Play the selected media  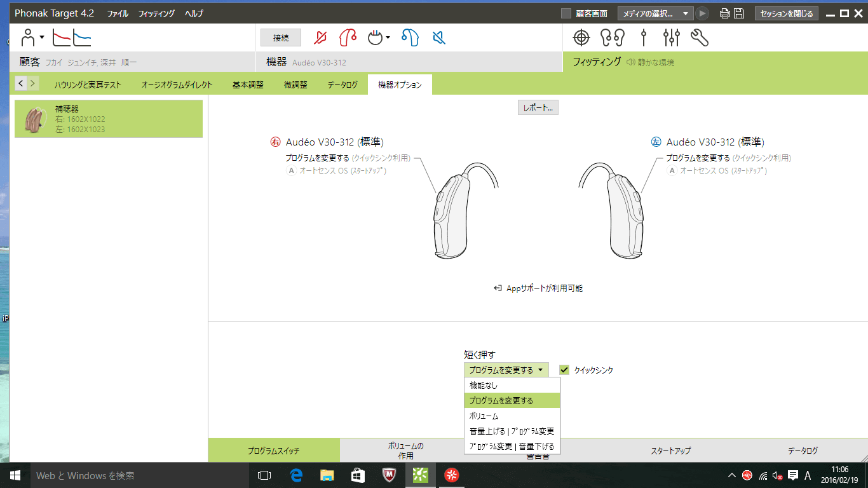tap(702, 13)
